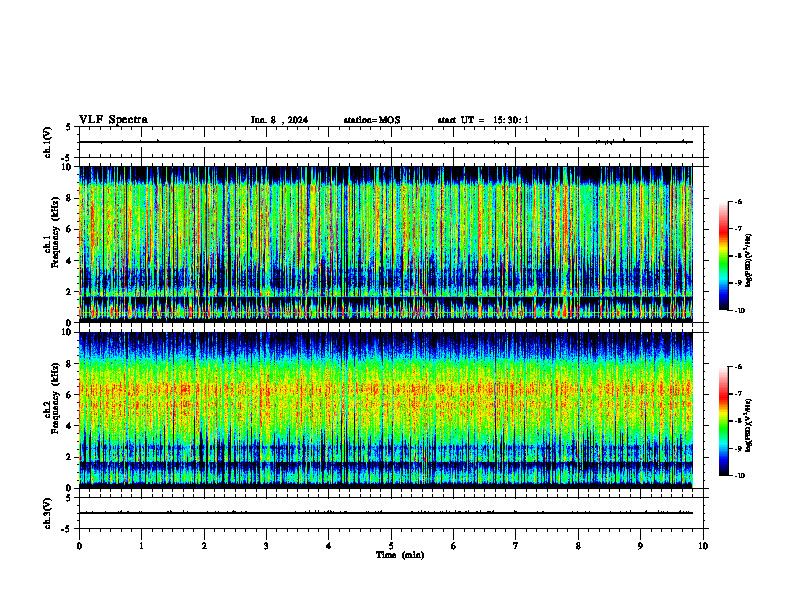Click the ch.1 voltage waveform trace
Screen dimensions: 792x612
tap(386, 142)
